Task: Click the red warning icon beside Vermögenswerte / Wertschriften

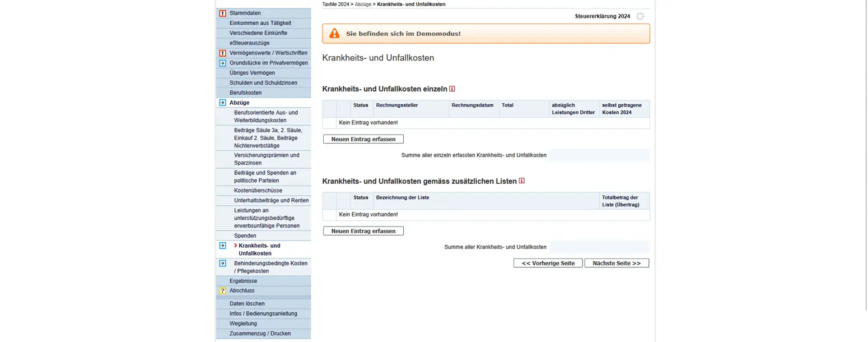Action: tap(222, 53)
